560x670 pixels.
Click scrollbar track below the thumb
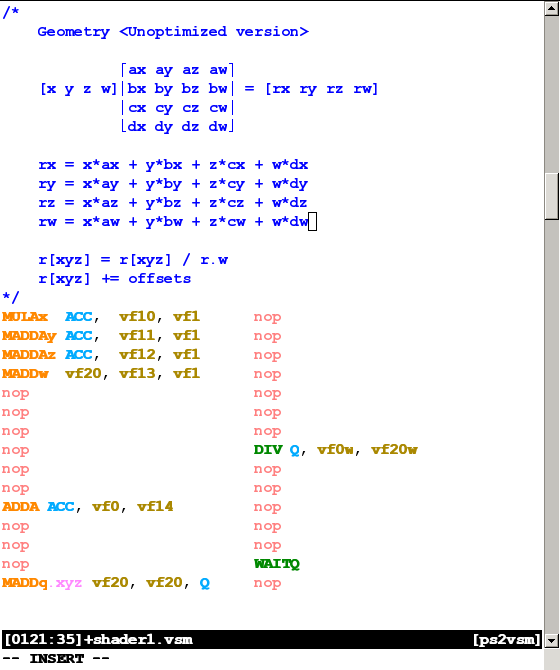pyautogui.click(x=552, y=425)
